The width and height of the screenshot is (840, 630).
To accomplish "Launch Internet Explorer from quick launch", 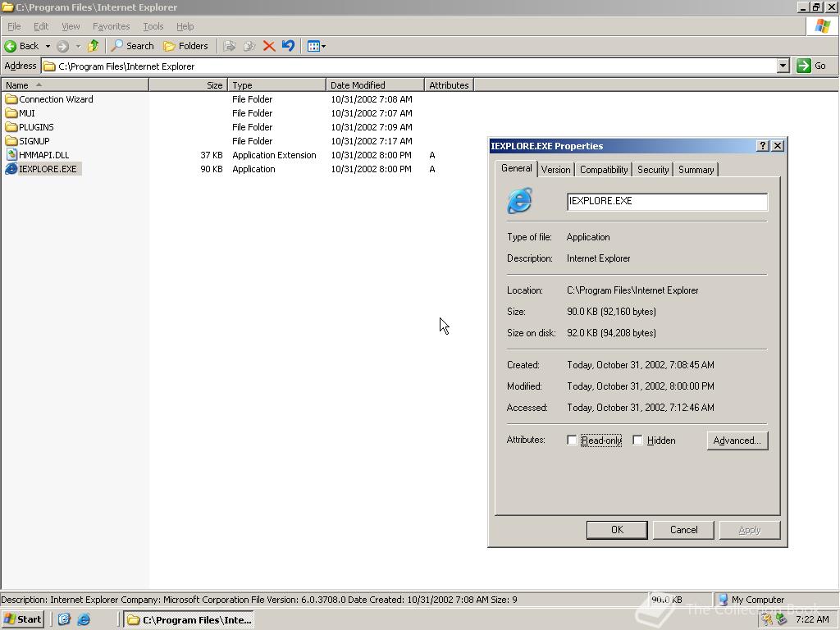I will 84,619.
